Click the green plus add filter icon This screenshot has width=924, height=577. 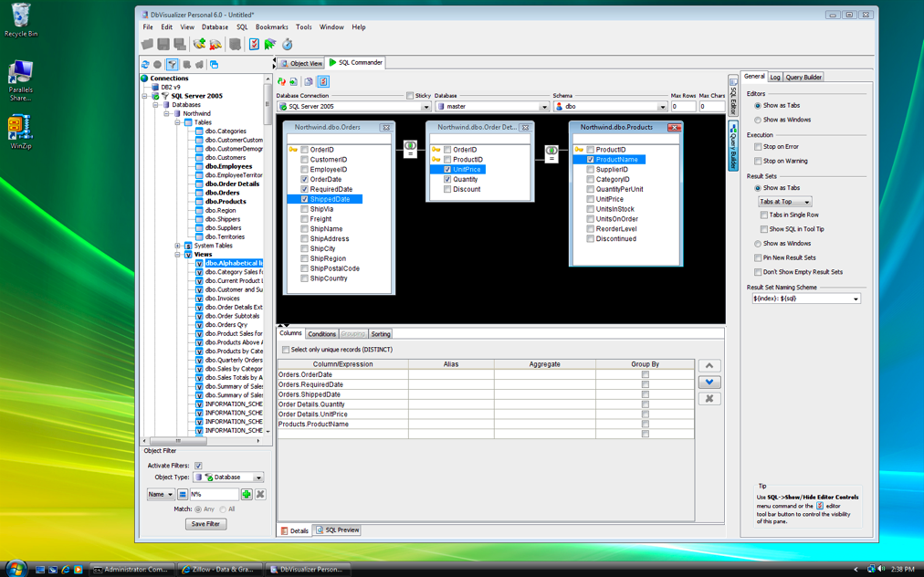tap(247, 495)
